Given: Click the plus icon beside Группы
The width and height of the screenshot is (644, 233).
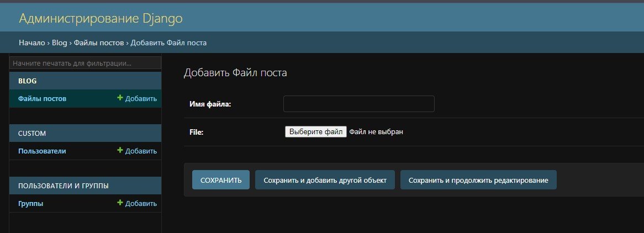Looking at the screenshot, I should [120, 203].
